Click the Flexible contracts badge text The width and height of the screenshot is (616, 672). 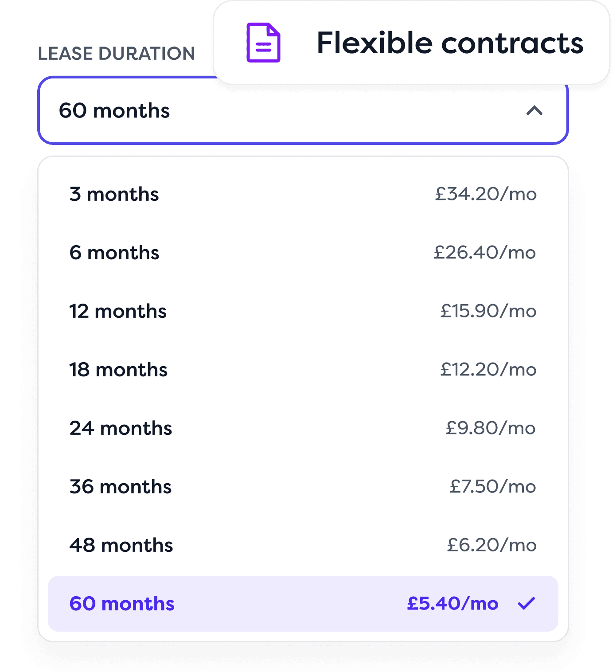(x=450, y=43)
